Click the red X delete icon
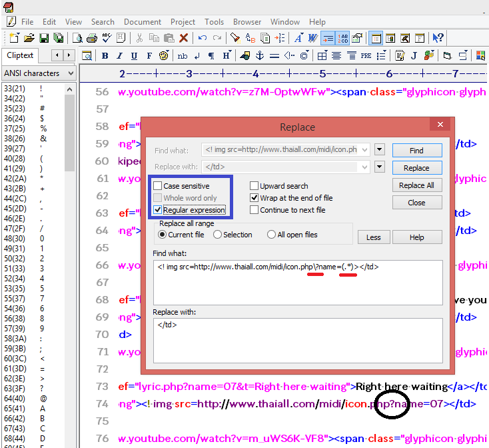 click(184, 38)
